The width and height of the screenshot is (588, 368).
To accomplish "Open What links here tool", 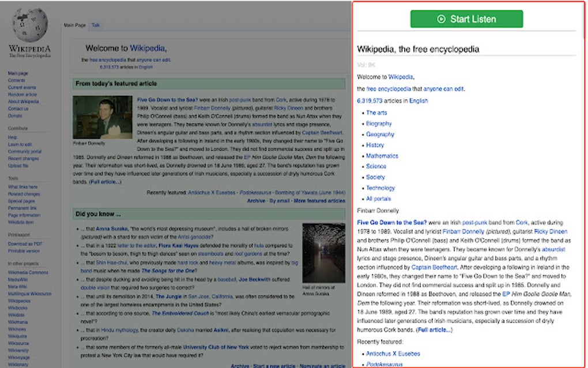I will (x=22, y=187).
